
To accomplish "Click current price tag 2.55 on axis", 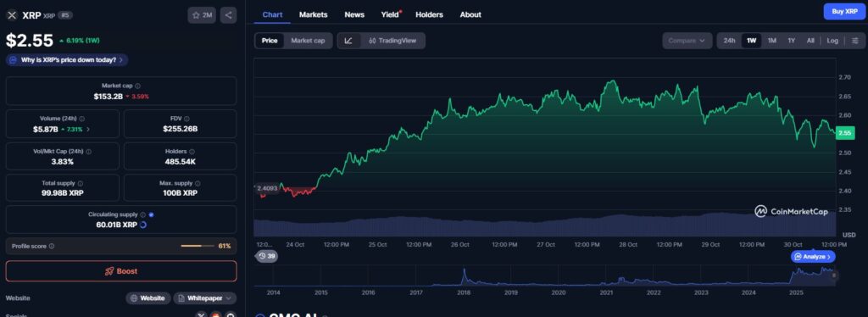I will click(x=845, y=133).
